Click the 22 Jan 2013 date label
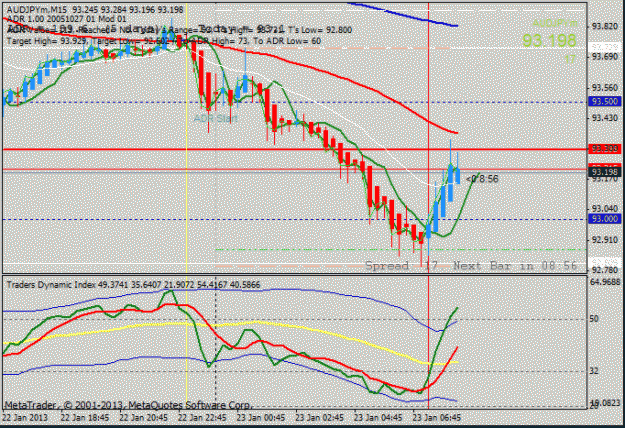The width and height of the screenshot is (625, 428). (25, 418)
